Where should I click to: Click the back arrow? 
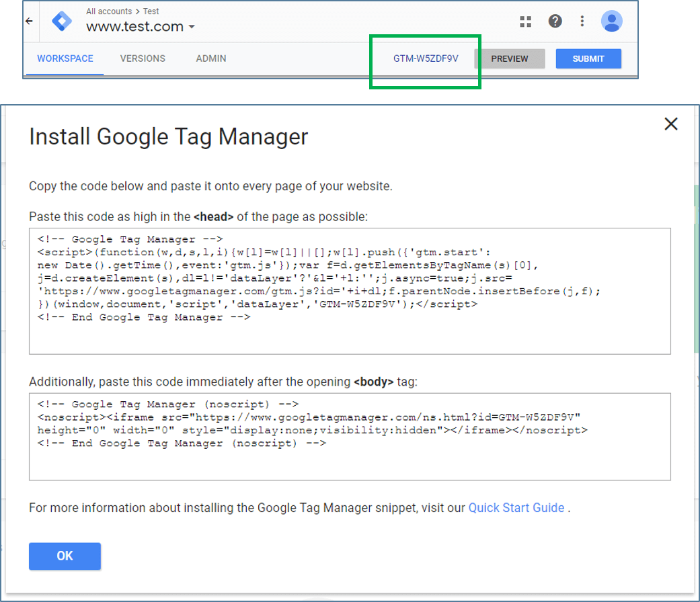(28, 21)
